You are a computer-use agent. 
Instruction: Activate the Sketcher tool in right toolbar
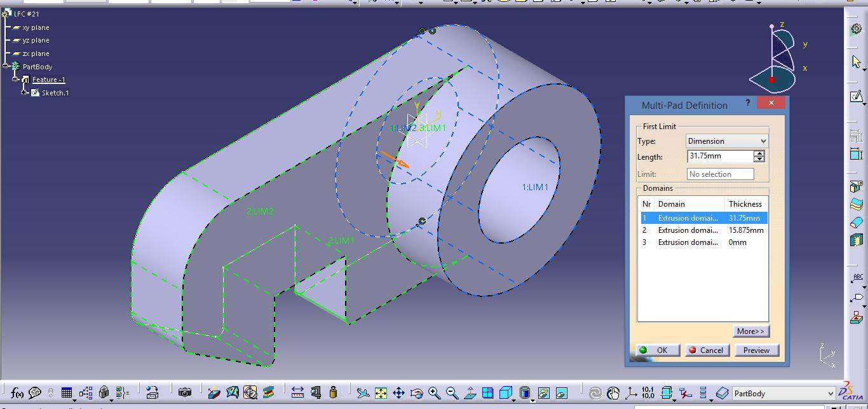pos(856,97)
